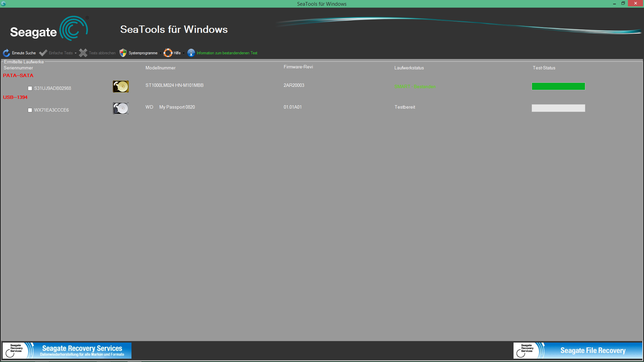Expand the Hilfe dropdown arrow
Viewport: 644px width, 362px height.
(x=183, y=53)
